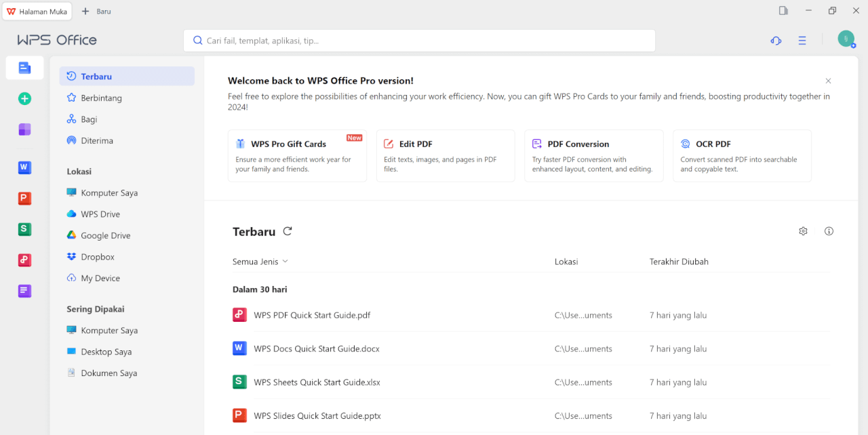Open the Docs home icon in left rail
The image size is (868, 435).
pyautogui.click(x=24, y=68)
